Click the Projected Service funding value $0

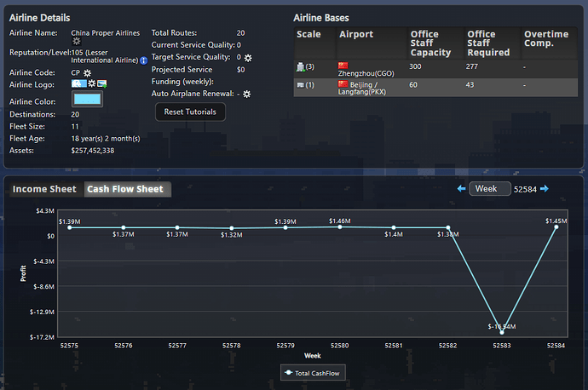click(241, 70)
